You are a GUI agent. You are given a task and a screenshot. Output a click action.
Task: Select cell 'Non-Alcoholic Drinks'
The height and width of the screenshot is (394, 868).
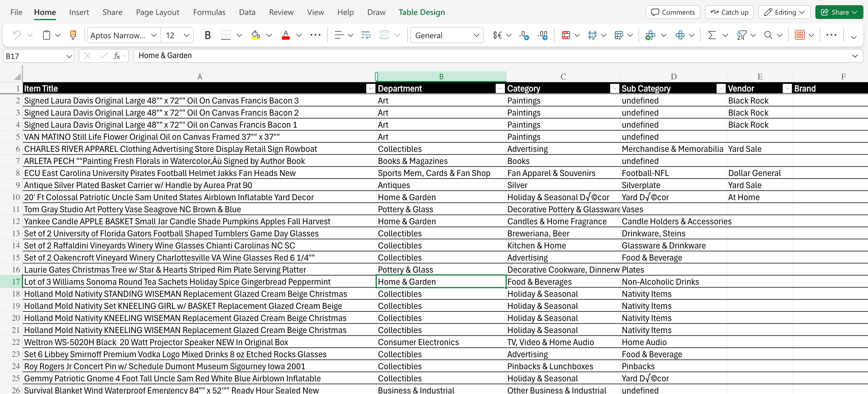point(673,282)
